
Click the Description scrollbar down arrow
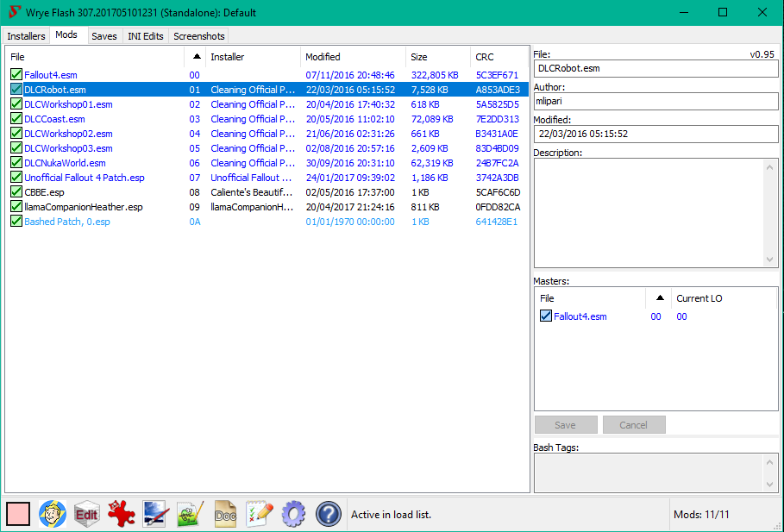click(770, 259)
